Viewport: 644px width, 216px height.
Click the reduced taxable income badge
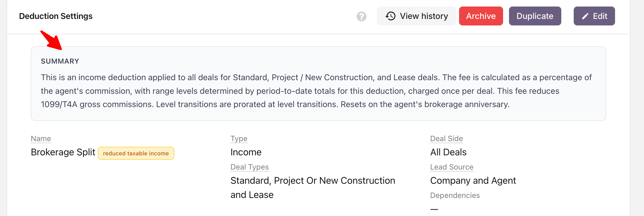click(136, 153)
